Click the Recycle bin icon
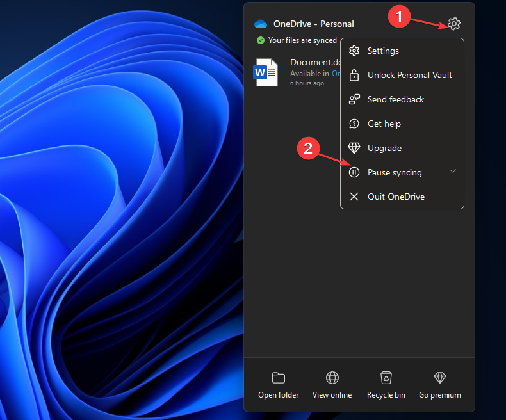The height and width of the screenshot is (420, 506). [386, 378]
